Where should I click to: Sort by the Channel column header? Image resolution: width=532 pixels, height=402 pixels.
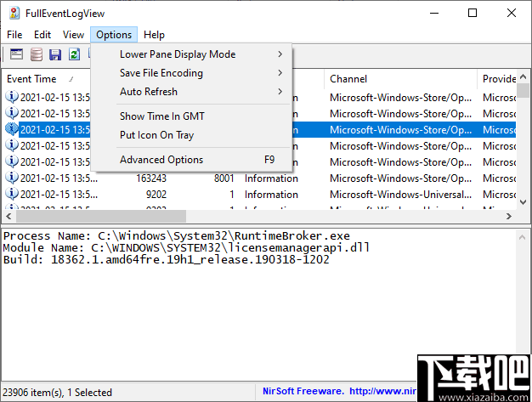pyautogui.click(x=400, y=79)
